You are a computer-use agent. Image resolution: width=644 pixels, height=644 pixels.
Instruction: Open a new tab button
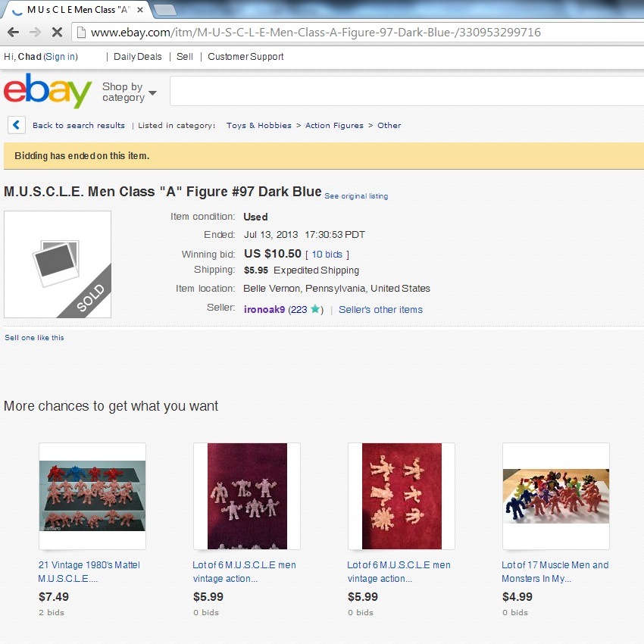pos(165,10)
